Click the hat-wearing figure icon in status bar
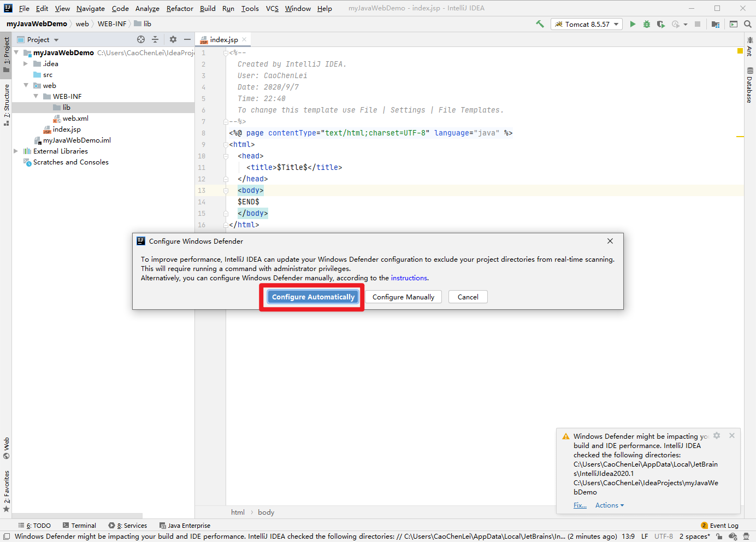 [746, 537]
